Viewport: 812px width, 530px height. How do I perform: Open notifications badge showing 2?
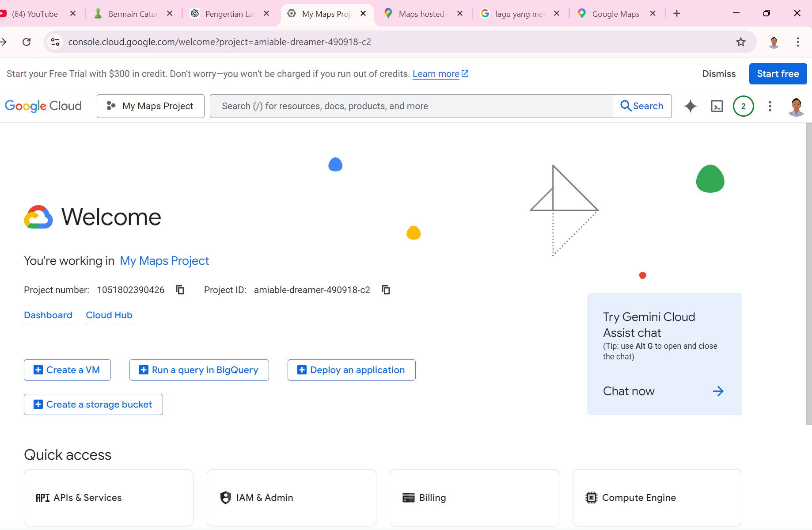[743, 106]
